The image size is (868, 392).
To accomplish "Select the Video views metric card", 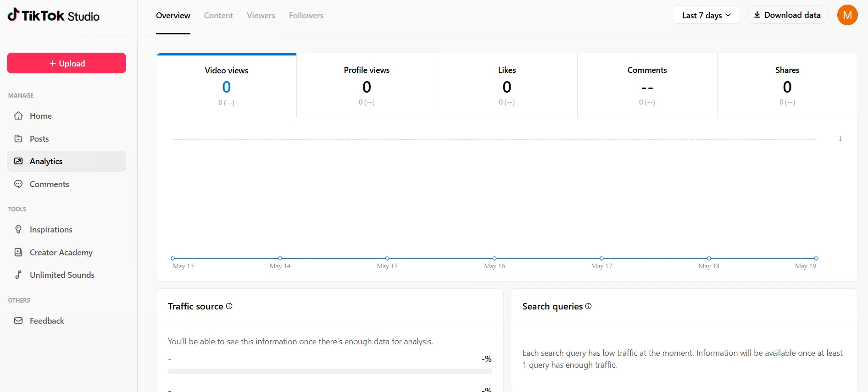I will pos(227,86).
